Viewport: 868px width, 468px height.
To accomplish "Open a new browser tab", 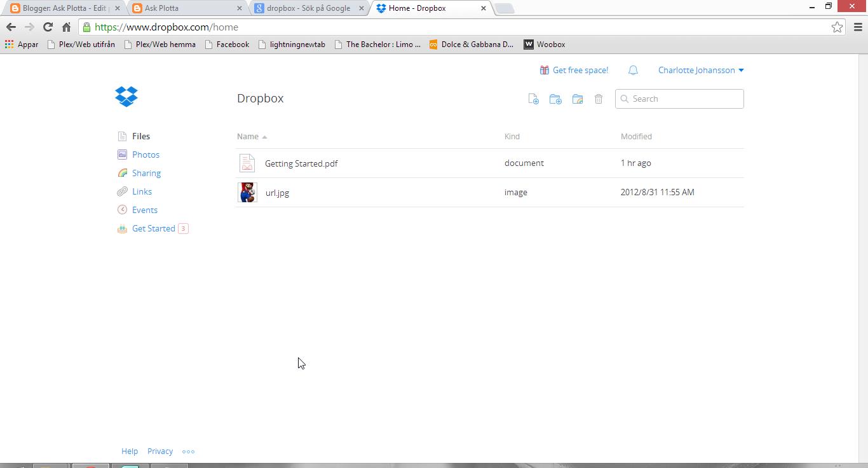I will point(504,8).
